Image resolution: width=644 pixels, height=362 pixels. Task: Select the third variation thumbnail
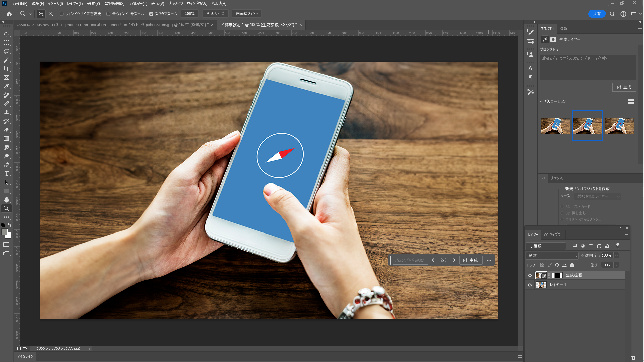(619, 125)
